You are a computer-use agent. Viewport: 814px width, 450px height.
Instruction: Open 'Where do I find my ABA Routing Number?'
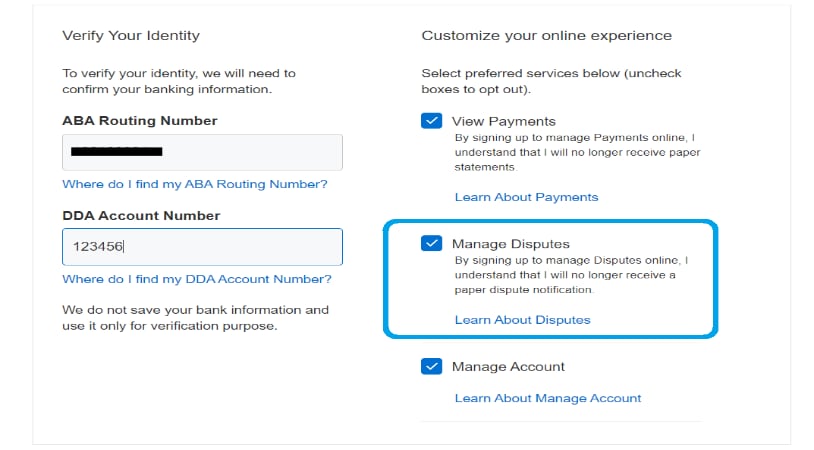(194, 185)
